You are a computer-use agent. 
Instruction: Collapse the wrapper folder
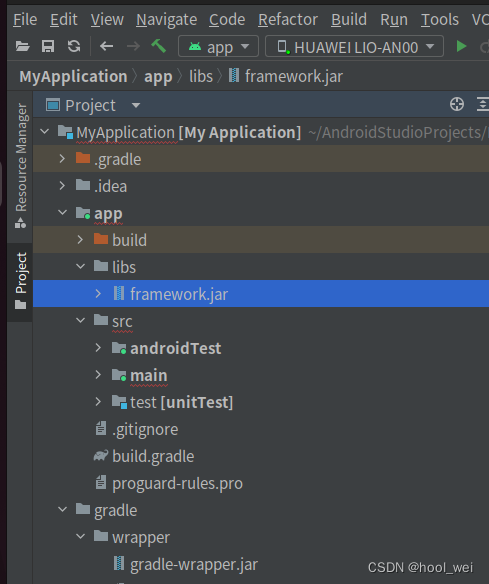pos(80,536)
